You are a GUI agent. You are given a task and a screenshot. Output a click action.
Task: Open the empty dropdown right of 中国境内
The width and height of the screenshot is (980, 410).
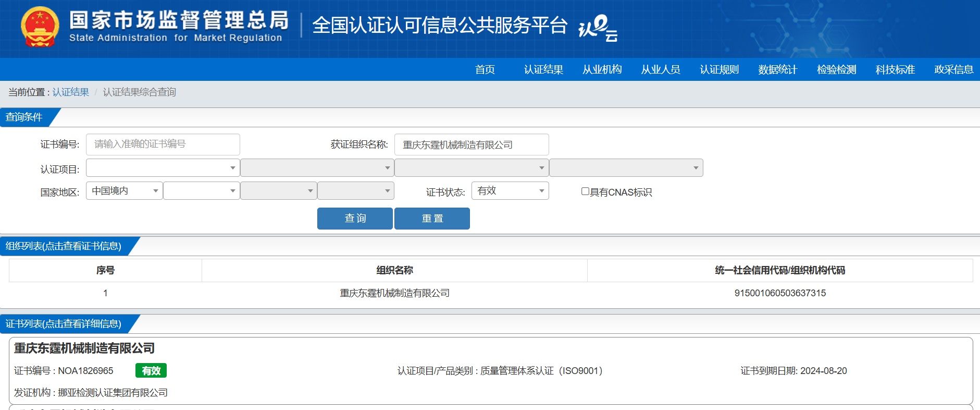[202, 191]
